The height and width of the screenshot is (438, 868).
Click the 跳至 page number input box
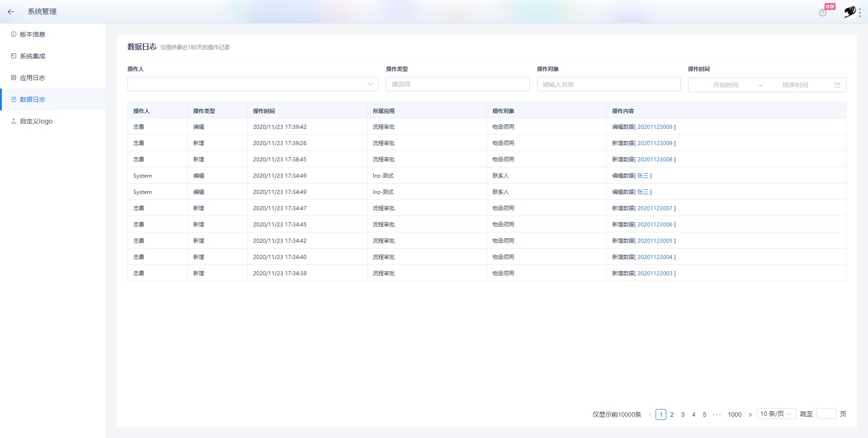(826, 414)
